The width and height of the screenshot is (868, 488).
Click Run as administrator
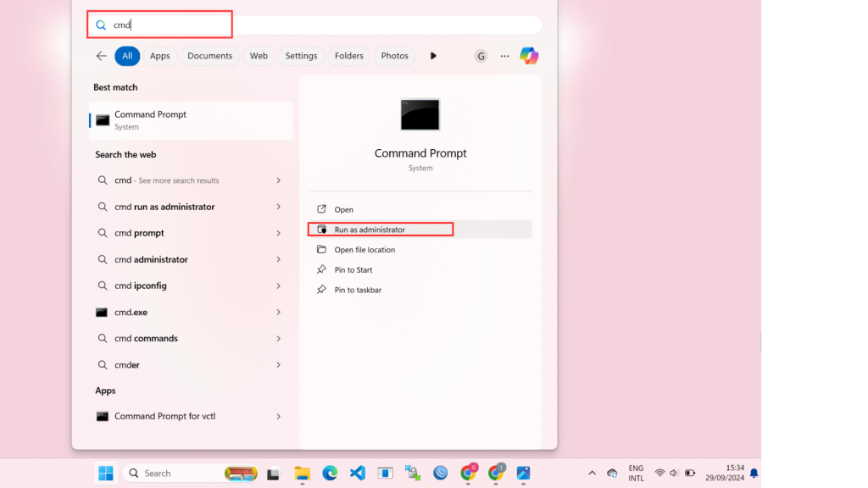[370, 230]
